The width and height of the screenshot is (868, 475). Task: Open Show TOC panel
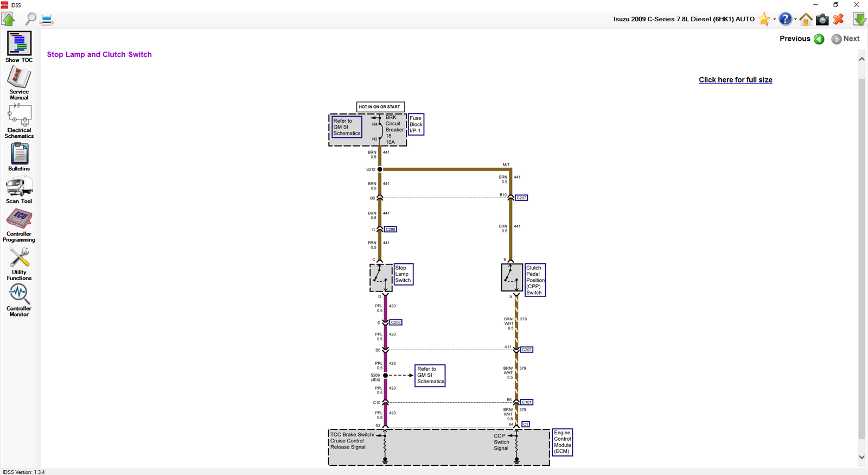coord(19,47)
